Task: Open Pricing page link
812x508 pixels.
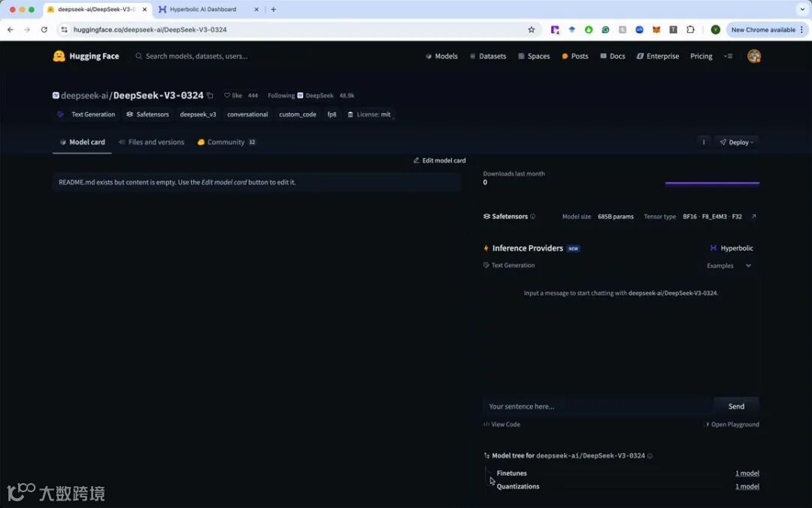Action: [701, 56]
